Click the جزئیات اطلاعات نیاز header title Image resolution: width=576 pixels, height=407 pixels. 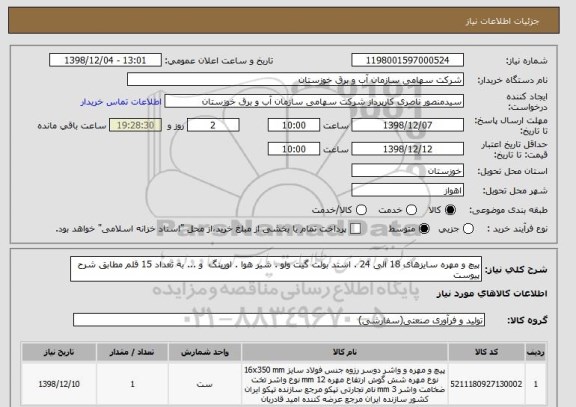click(502, 21)
